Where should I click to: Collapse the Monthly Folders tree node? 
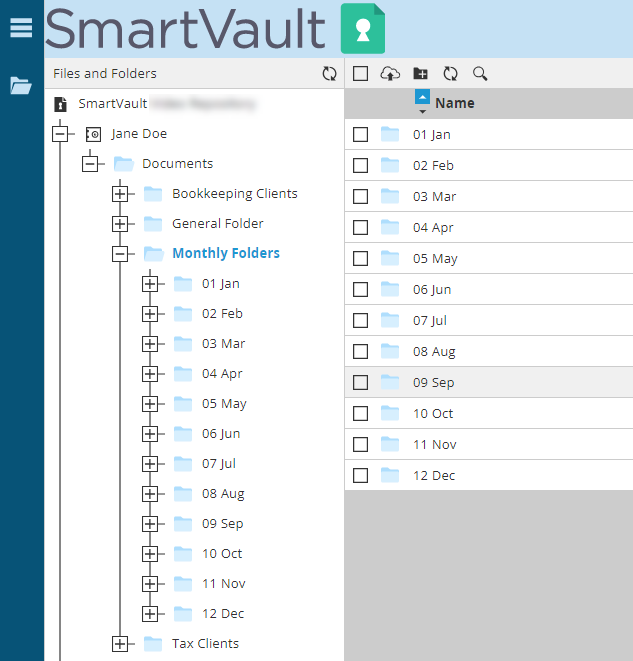pos(120,254)
